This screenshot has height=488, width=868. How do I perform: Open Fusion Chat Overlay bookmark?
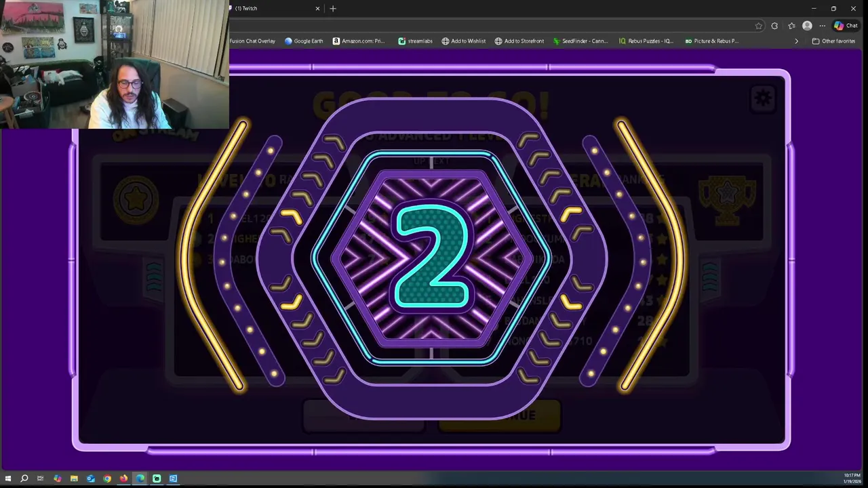(x=252, y=41)
